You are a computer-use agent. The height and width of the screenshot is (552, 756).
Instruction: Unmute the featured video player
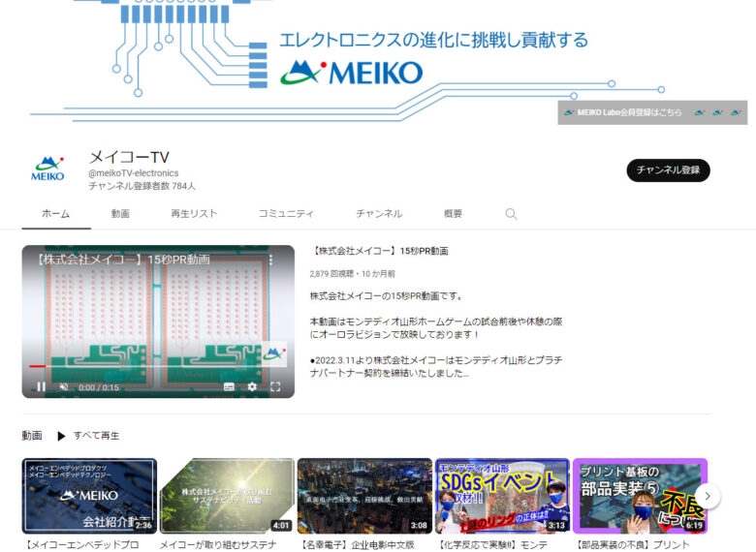(x=64, y=386)
